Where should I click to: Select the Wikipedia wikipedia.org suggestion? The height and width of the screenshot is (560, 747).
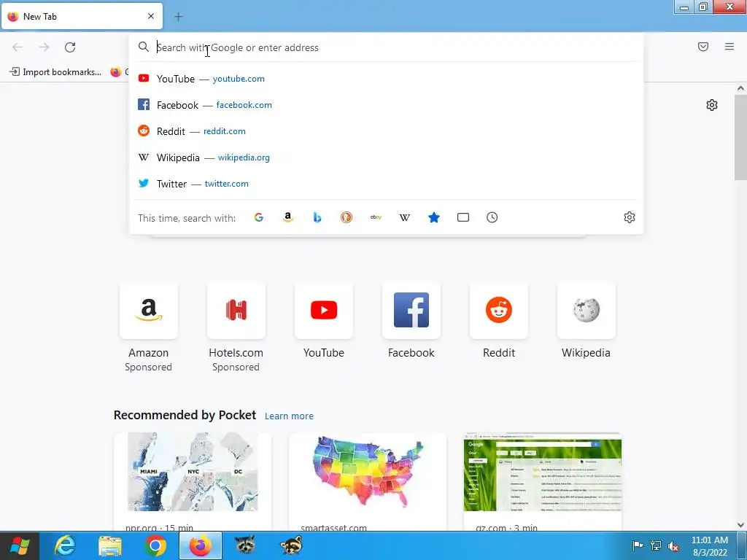386,157
